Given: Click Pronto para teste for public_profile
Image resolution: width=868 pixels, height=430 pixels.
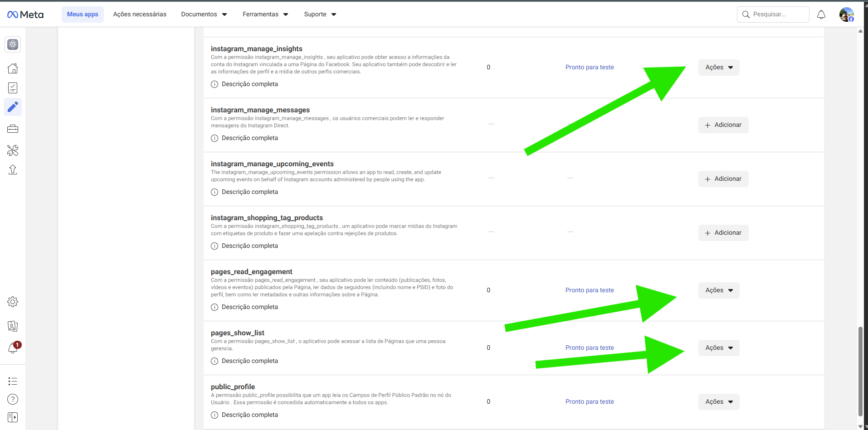Looking at the screenshot, I should 590,402.
